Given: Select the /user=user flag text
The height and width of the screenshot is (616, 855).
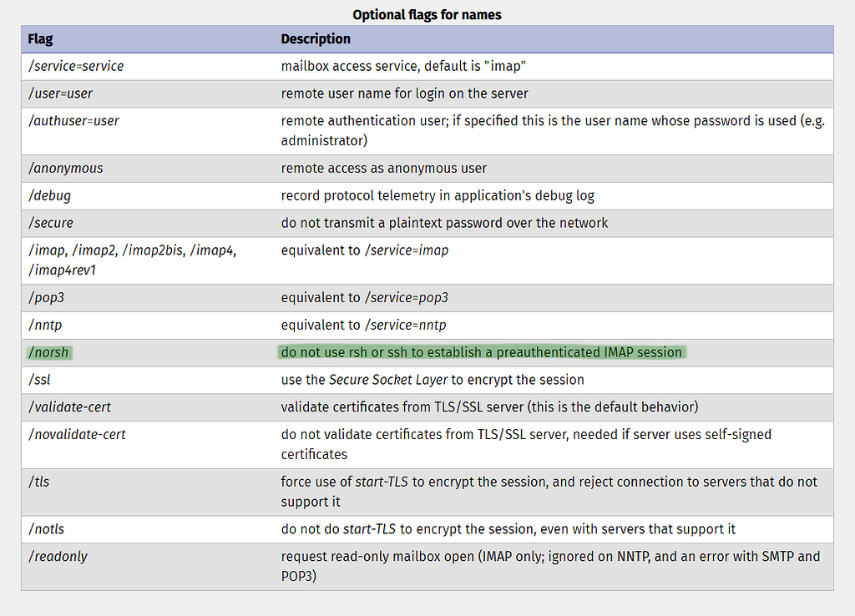Looking at the screenshot, I should [60, 93].
